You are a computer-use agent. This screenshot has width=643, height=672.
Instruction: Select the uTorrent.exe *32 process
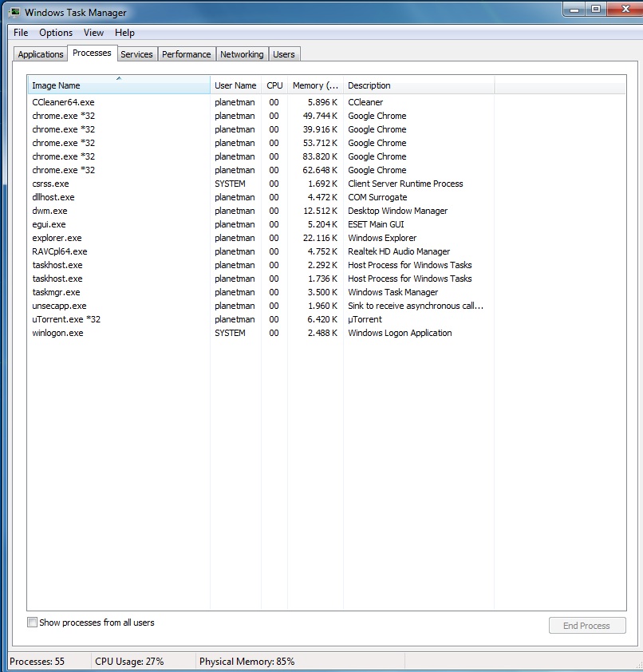[x=66, y=319]
